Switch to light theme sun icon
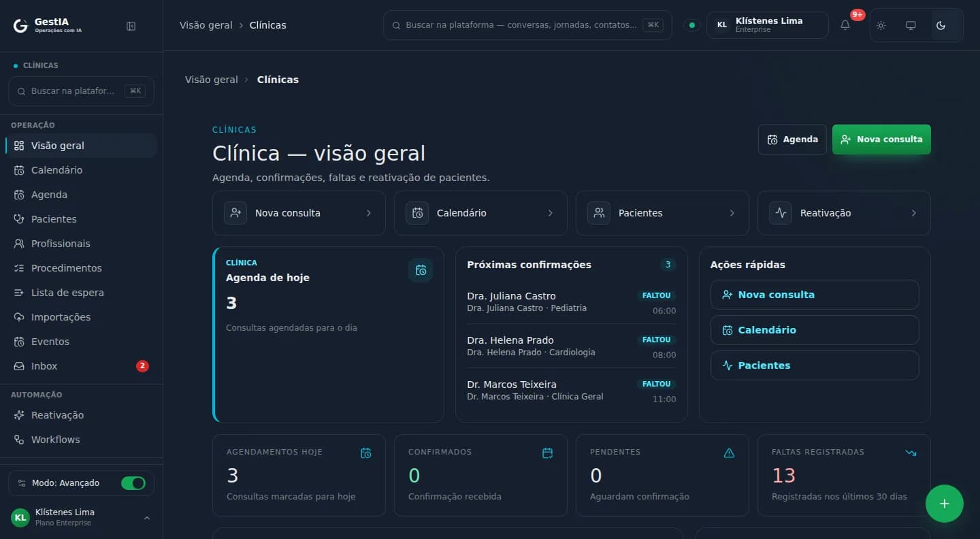Image resolution: width=980 pixels, height=539 pixels. (881, 25)
